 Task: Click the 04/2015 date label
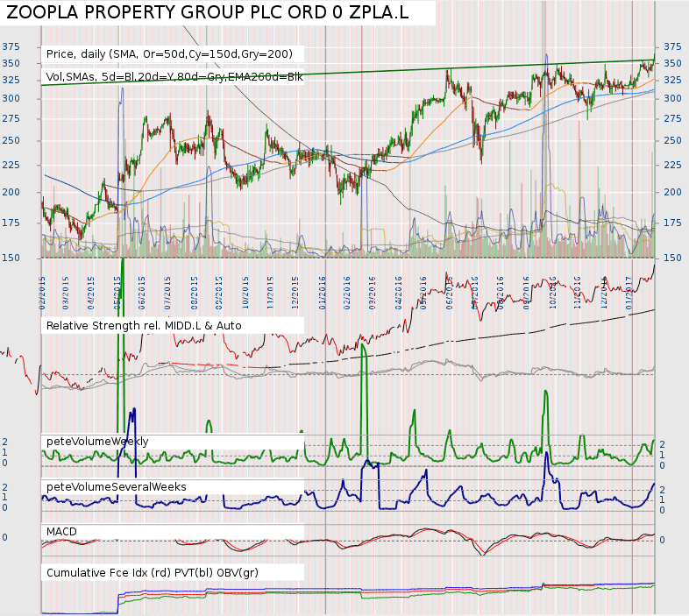(x=91, y=293)
